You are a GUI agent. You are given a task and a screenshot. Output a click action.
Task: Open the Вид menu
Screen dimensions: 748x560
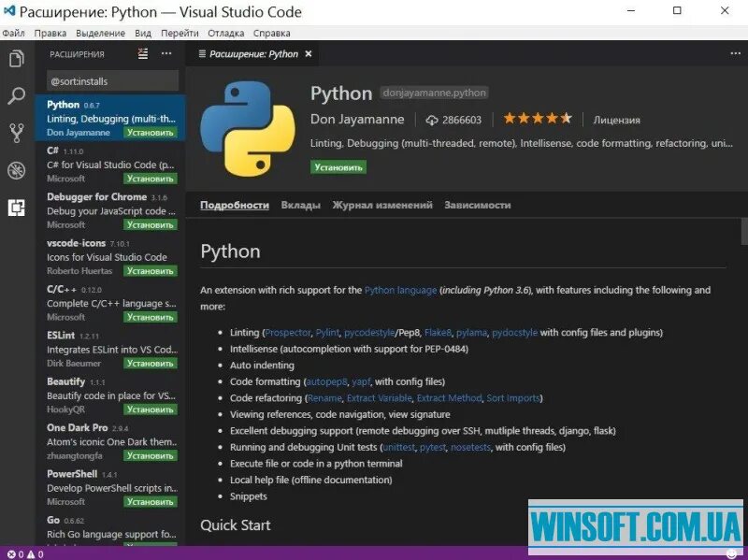click(143, 33)
